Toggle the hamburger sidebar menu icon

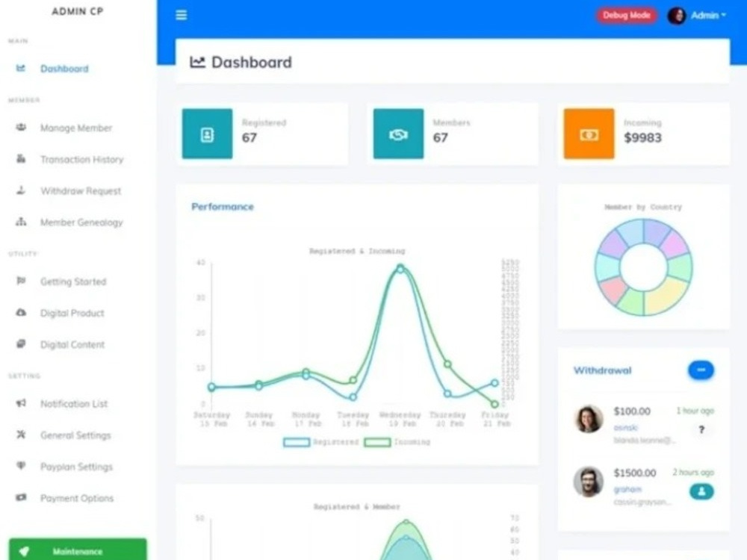point(181,15)
